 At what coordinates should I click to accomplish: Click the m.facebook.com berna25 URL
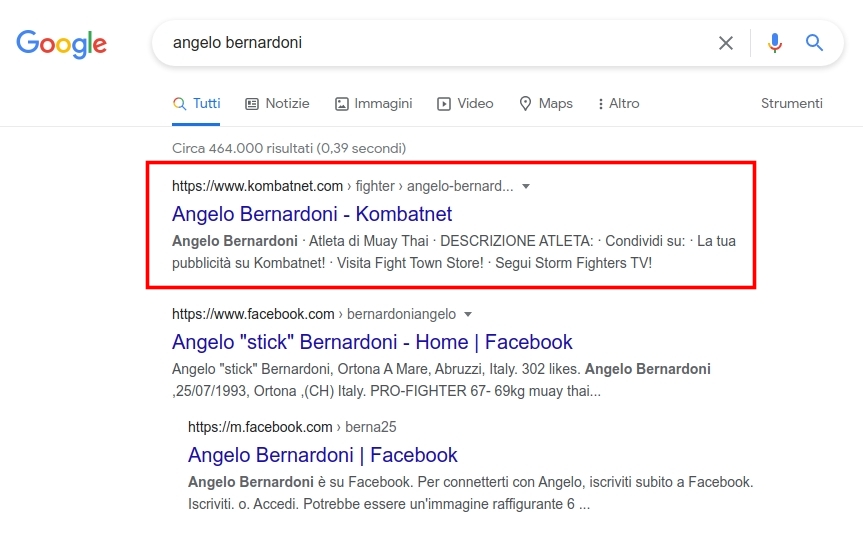[x=292, y=427]
